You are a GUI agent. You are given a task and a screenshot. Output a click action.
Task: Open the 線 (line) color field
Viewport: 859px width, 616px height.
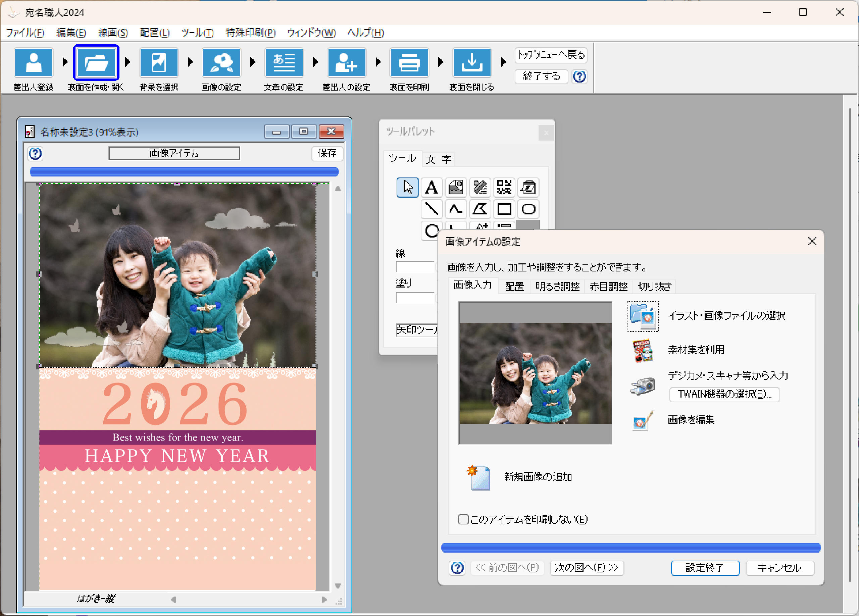[x=415, y=266]
